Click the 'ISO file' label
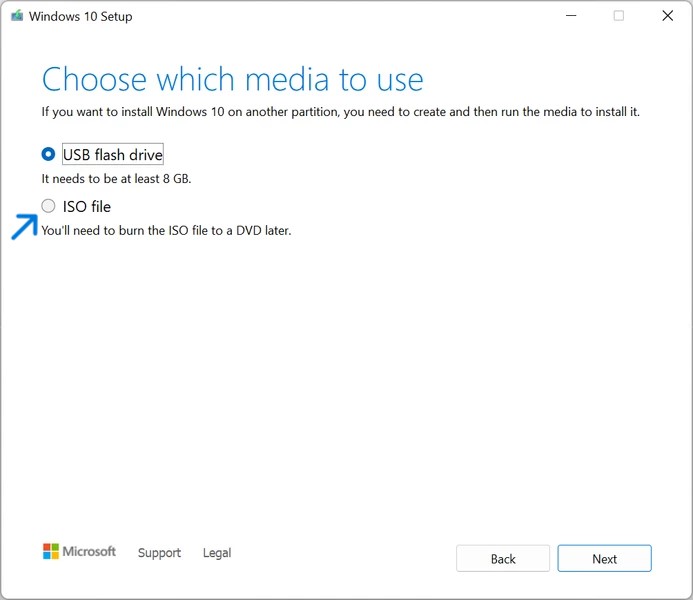693x600 pixels. click(87, 206)
